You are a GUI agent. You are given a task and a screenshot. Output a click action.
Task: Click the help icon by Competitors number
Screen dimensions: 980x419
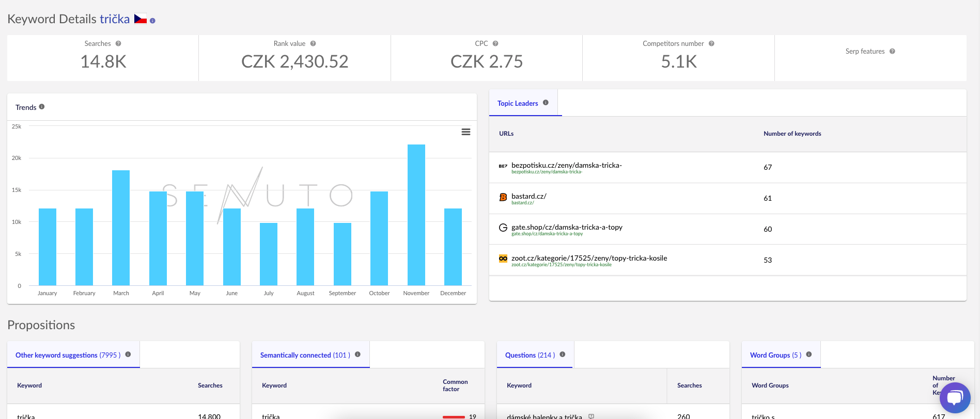[711, 44]
